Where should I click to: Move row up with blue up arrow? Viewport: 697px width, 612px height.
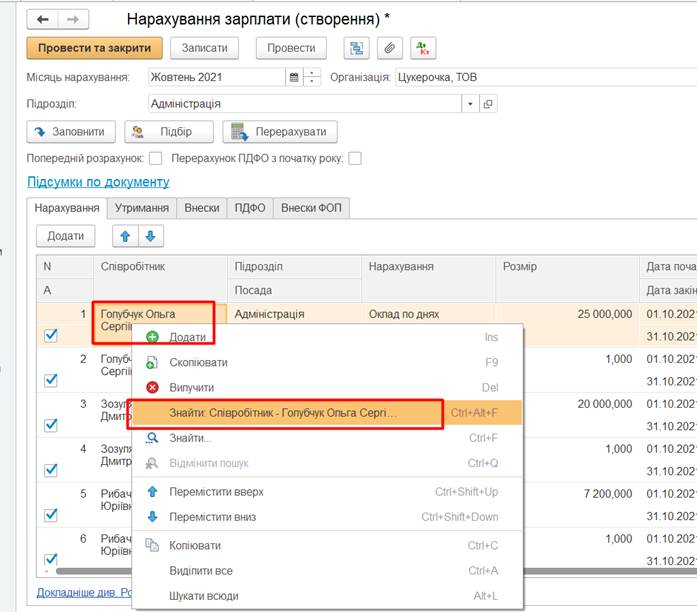[x=125, y=236]
